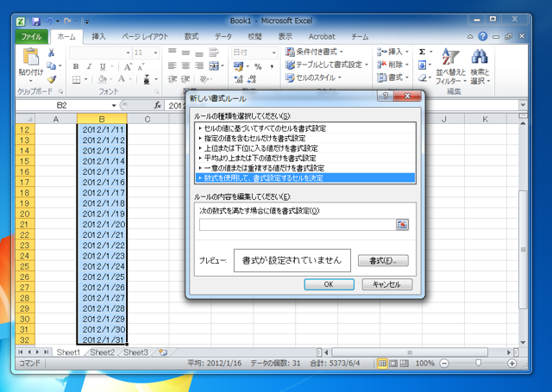
Task: Click the fx insert function icon
Action: pyautogui.click(x=158, y=105)
